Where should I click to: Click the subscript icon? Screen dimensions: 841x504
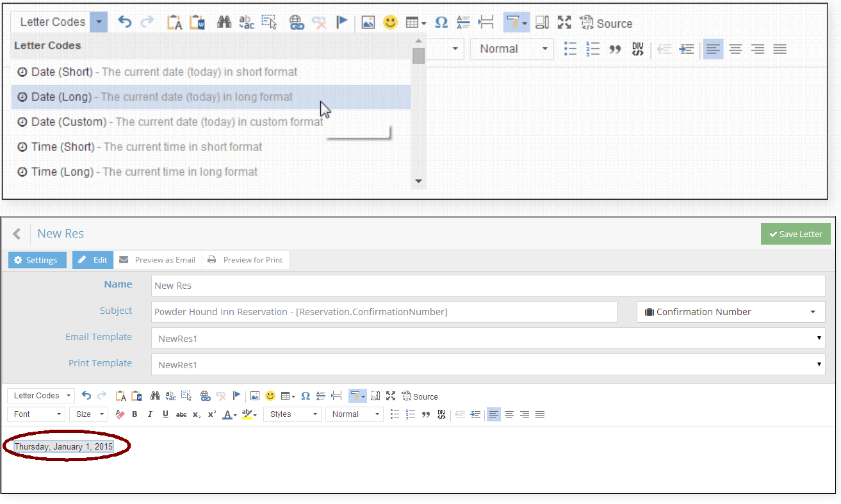point(197,414)
